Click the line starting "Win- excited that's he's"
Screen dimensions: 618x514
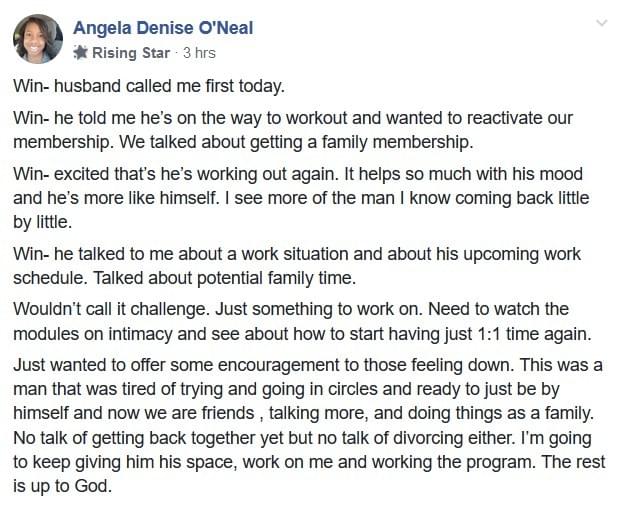(298, 173)
